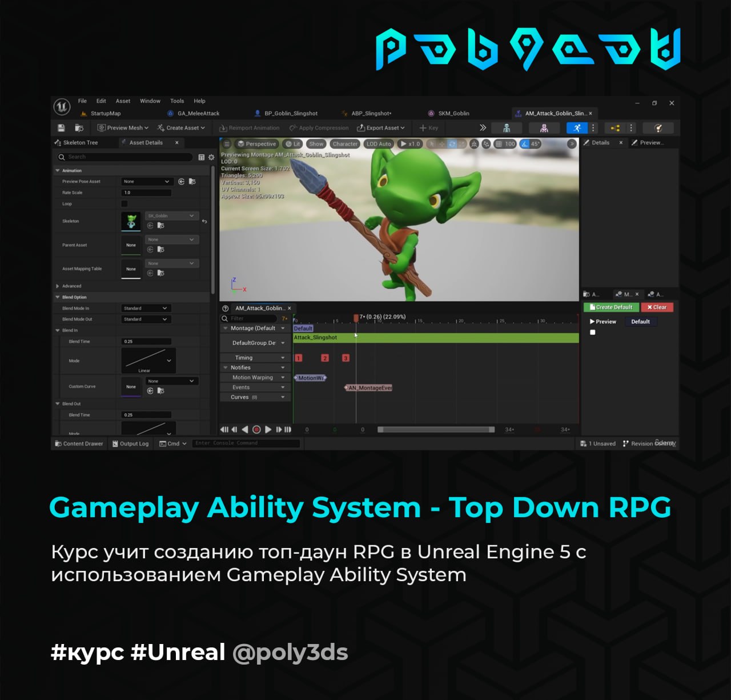This screenshot has width=731, height=700.
Task: Open the File menu
Action: click(x=82, y=101)
